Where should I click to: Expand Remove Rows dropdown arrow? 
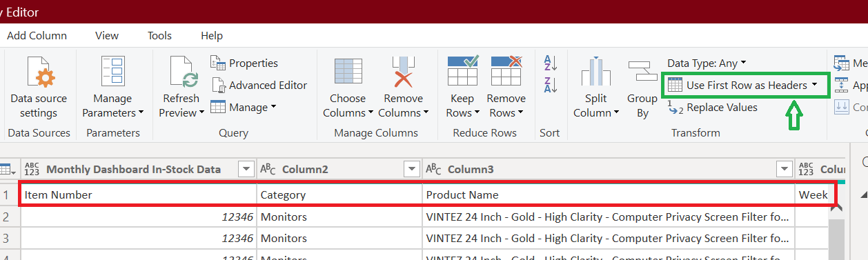point(521,113)
